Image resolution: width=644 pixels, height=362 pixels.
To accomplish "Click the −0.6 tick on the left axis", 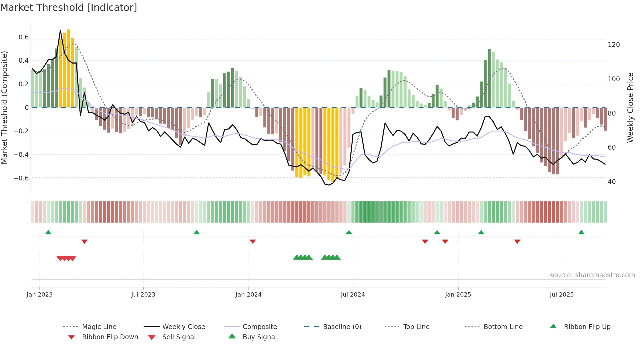I will [x=21, y=178].
